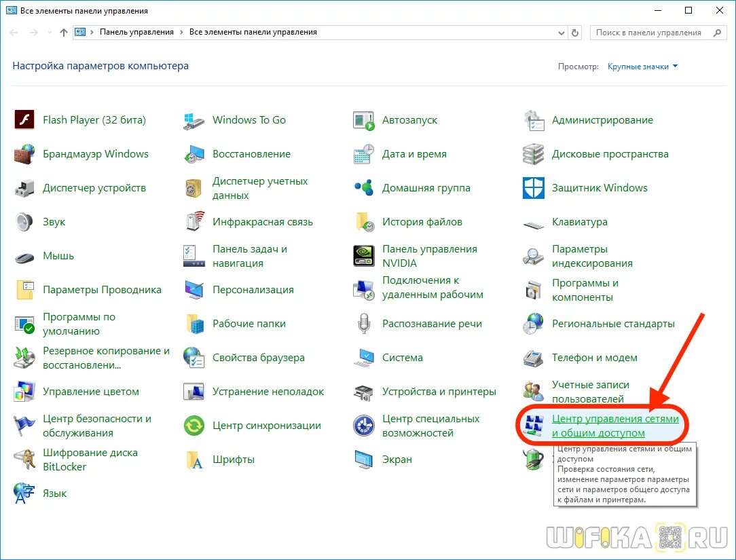Screen dimensions: 736x560
Task: Open Центр безопасности и обслуживания flag icon
Action: click(24, 426)
